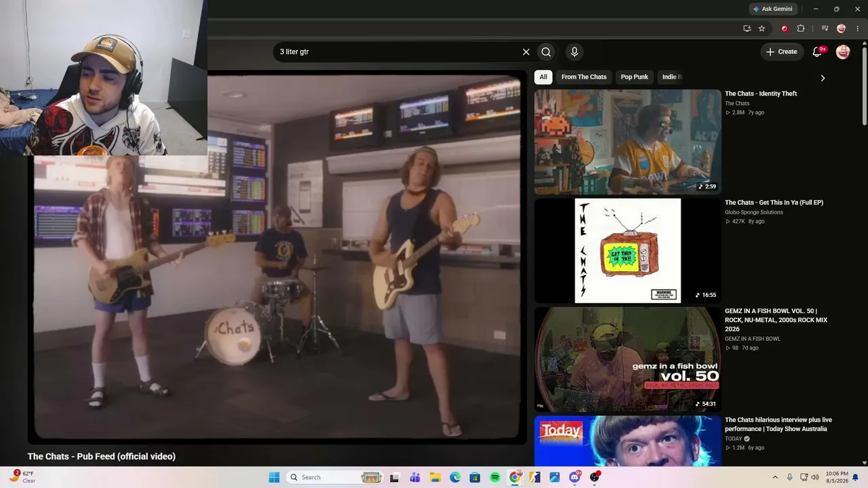Open the Photos app from taskbar
This screenshot has width=868, height=488.
[555, 477]
